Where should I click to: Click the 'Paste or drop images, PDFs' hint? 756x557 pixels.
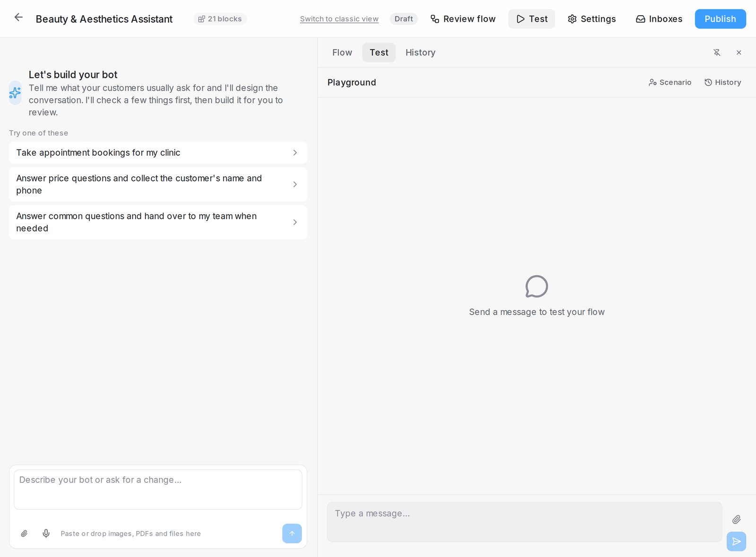point(131,533)
